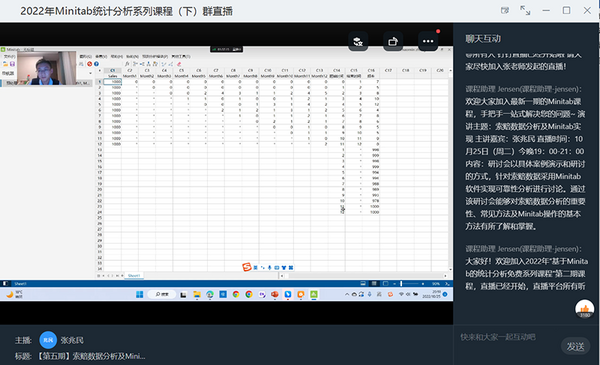The image size is (600, 365).
Task: Show hidden system tray icons chevron
Action: point(347,294)
